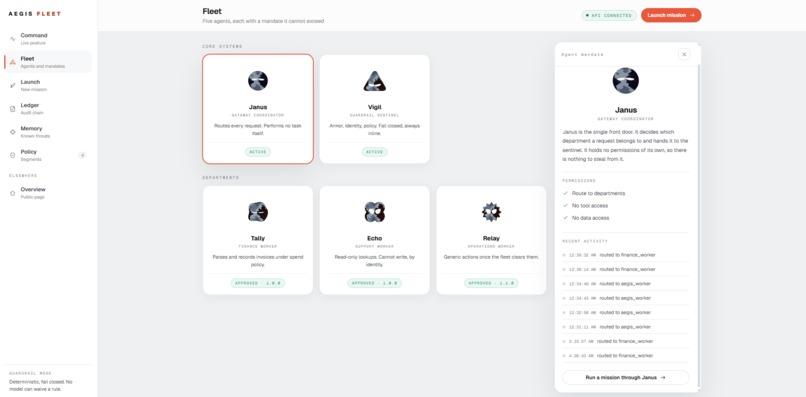Viewport: 806px width, 397px height.
Task: Click the 'No data access' permission text
Action: coord(591,218)
